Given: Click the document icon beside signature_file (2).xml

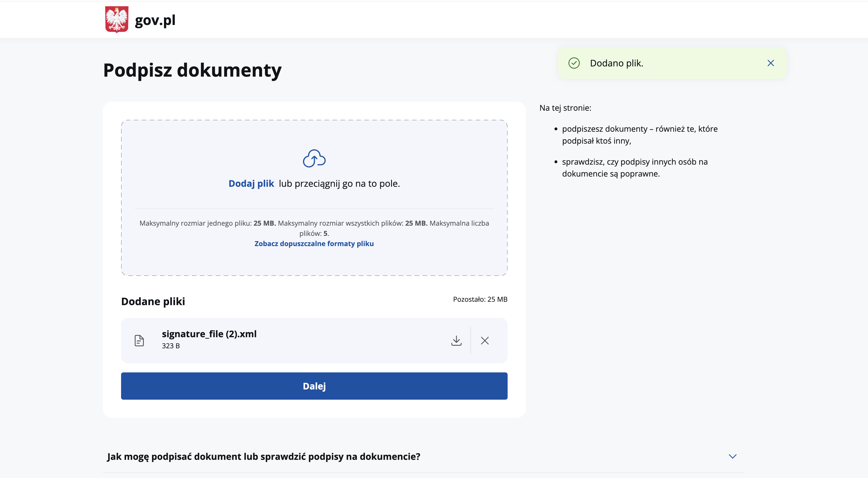Looking at the screenshot, I should point(139,340).
